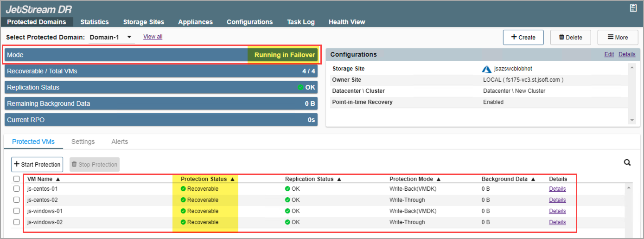The width and height of the screenshot is (644, 239).
Task: Check the js-centos-01 checkbox
Action: pyautogui.click(x=17, y=189)
